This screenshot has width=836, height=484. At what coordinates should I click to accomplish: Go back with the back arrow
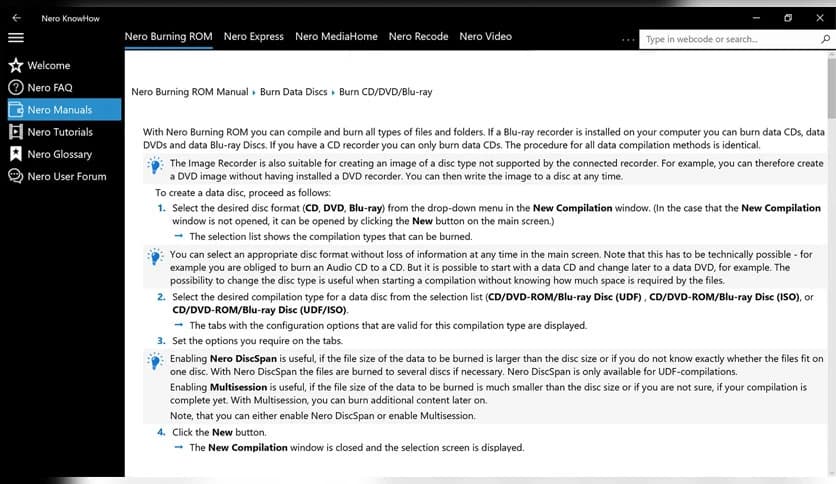point(17,18)
